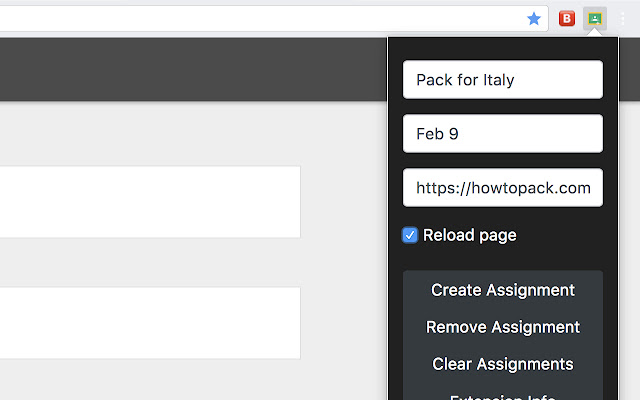
Task: Click the "Reload page" label text
Action: point(469,236)
